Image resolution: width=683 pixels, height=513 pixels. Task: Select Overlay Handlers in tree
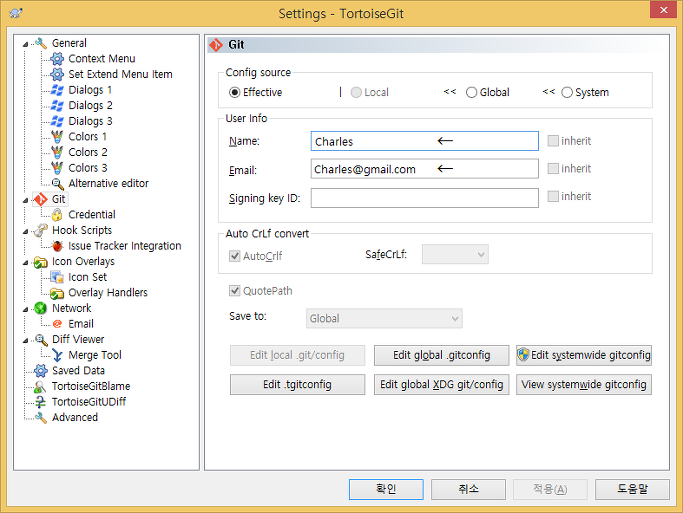pos(108,293)
